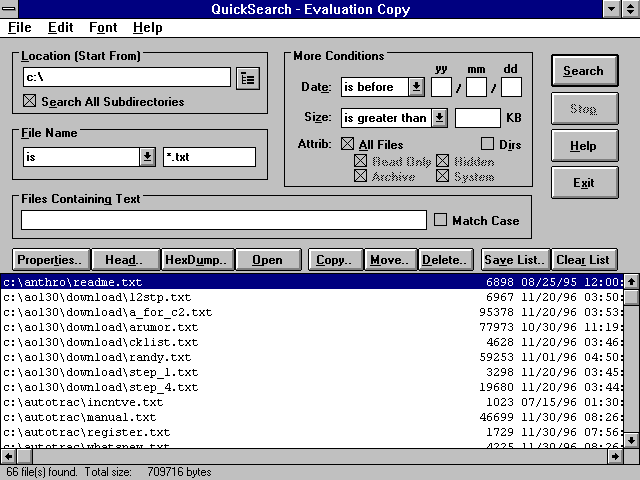Open the Font menu

tap(103, 28)
